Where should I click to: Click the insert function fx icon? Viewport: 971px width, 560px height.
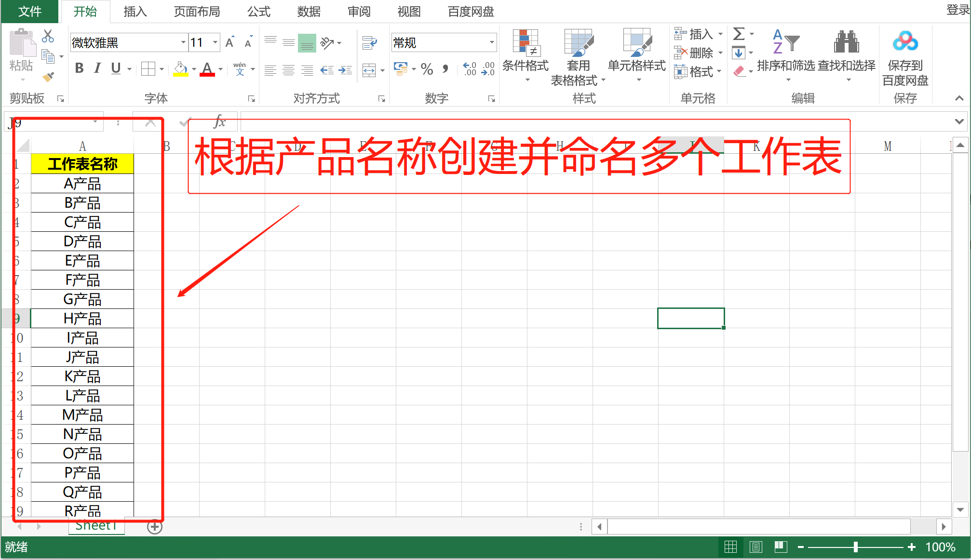click(x=219, y=121)
